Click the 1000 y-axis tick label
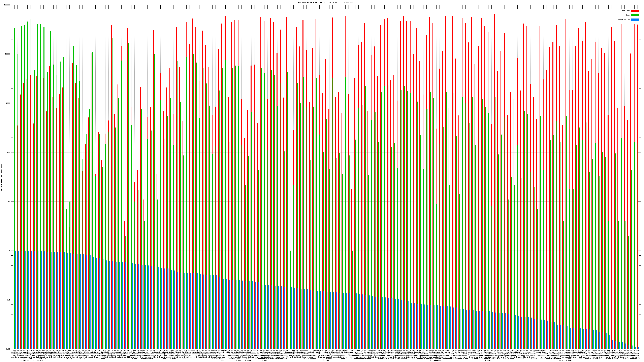The width and height of the screenshot is (644, 362). 8,103
